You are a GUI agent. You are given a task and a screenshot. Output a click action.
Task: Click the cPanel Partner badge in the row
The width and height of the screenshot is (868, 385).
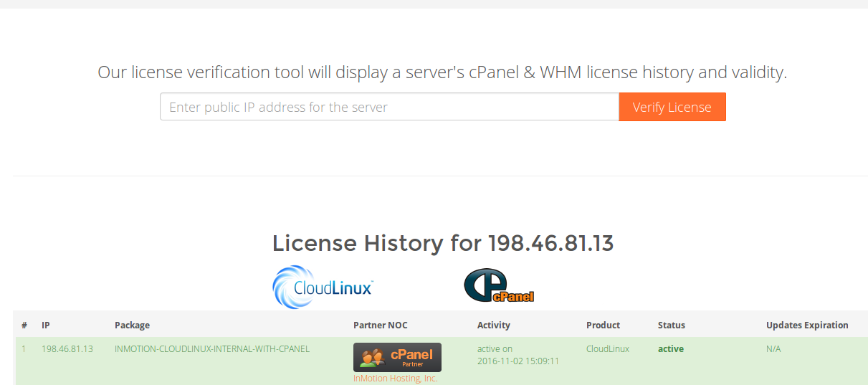(x=397, y=357)
